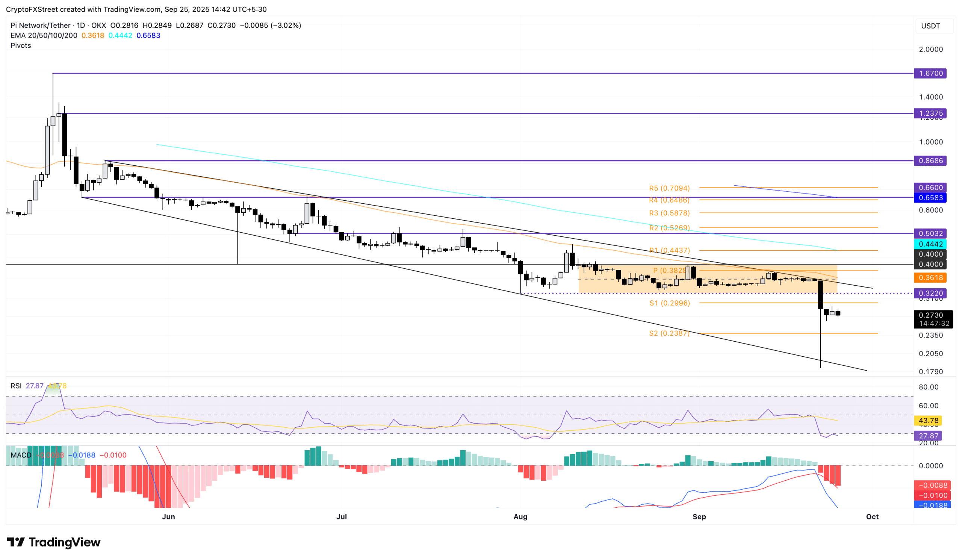
Task: Click the RSI value 27.87 label
Action: (x=35, y=386)
